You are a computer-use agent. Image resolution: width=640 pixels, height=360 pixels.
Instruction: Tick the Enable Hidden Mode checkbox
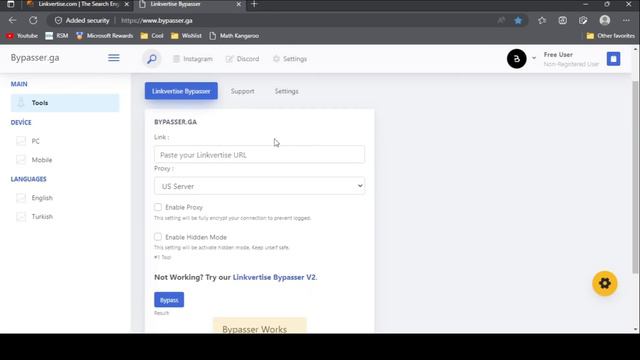pyautogui.click(x=158, y=237)
